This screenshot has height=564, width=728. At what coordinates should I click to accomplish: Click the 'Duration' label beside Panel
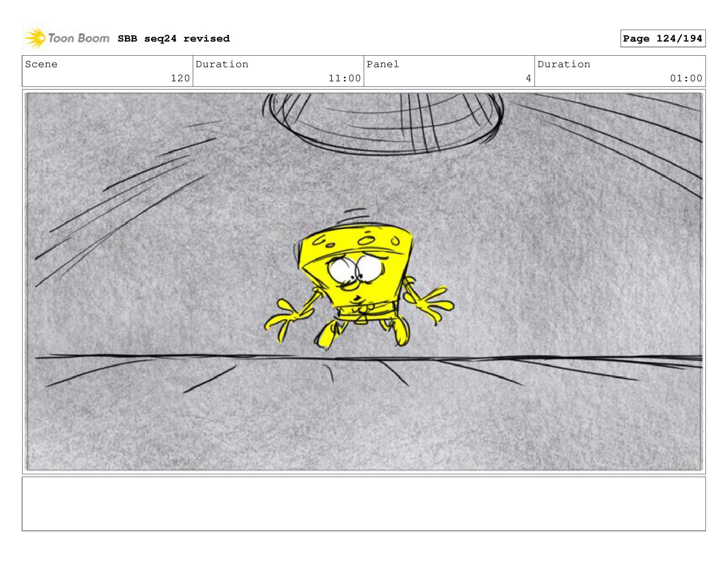[x=564, y=64]
